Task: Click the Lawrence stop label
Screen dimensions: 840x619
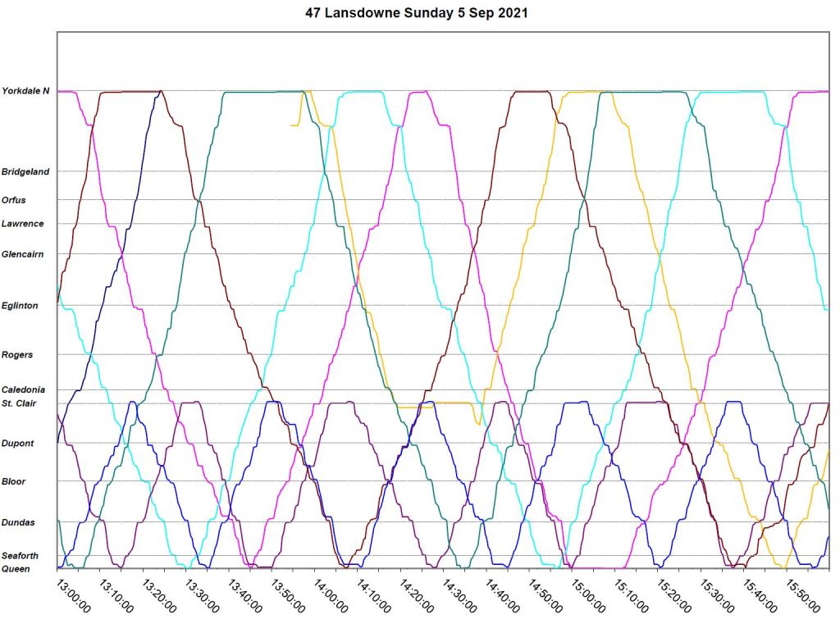Action: point(23,224)
